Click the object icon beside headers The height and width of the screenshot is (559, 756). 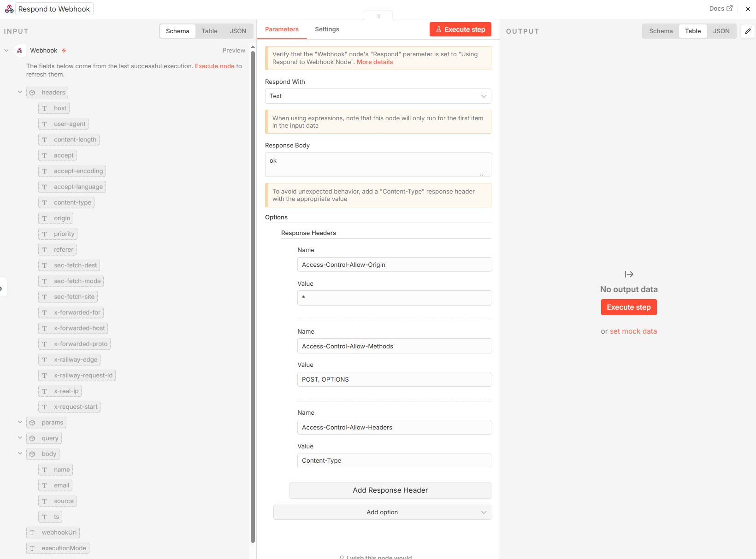[x=32, y=93]
